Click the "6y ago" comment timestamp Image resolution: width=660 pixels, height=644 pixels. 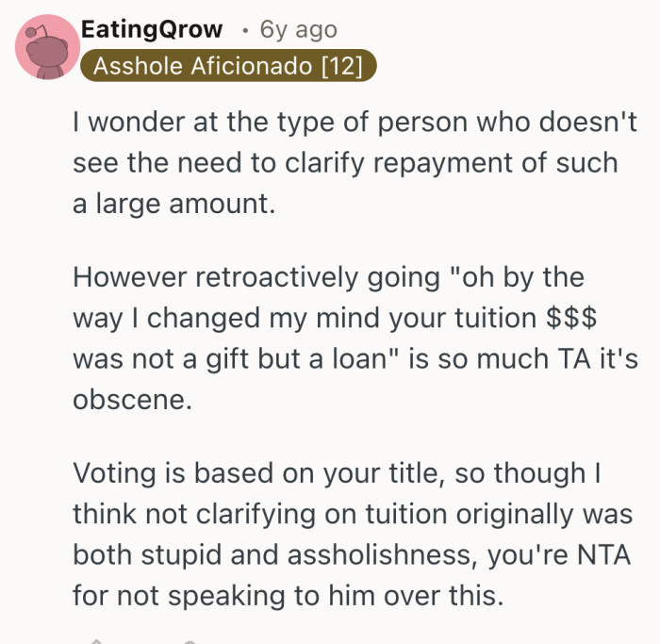click(298, 29)
